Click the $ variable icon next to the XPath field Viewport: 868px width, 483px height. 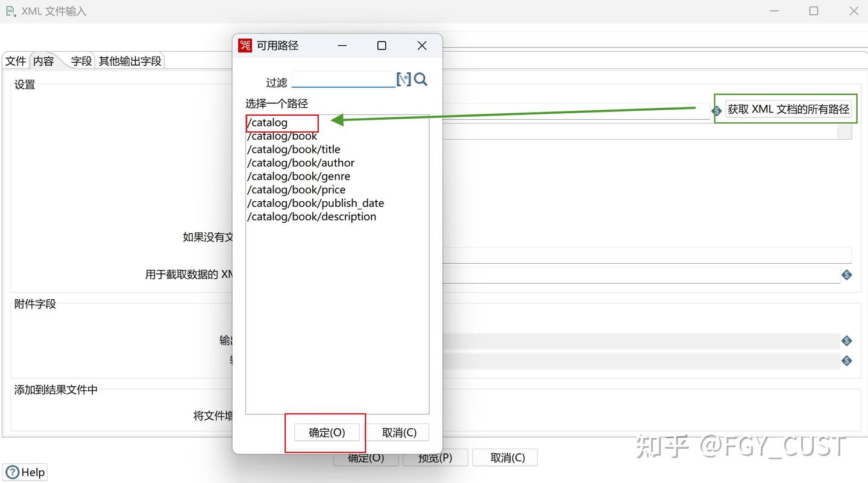pyautogui.click(x=846, y=275)
